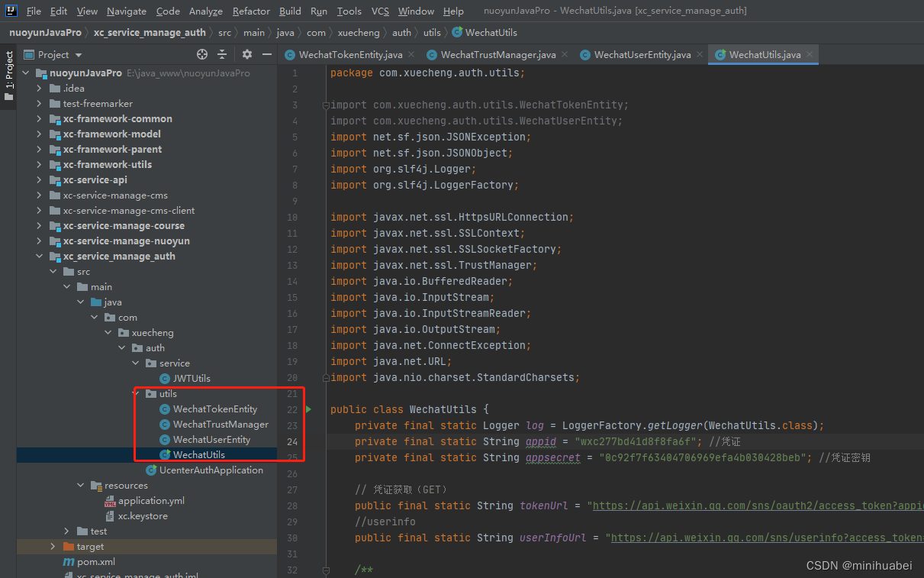Close the WechatUtils.java editor tab
This screenshot has height=578, width=924.
(x=810, y=54)
